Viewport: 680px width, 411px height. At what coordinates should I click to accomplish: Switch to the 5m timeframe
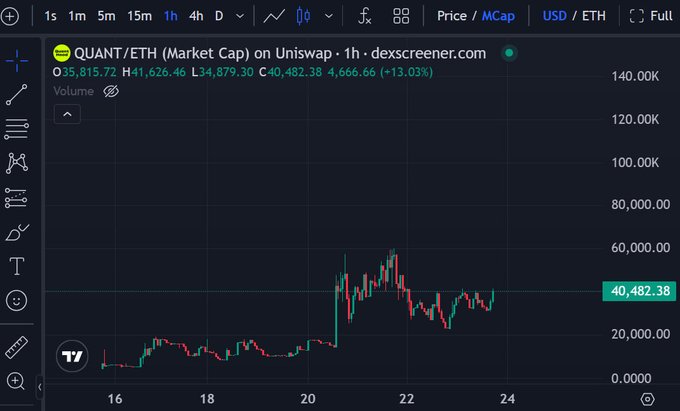[x=106, y=16]
